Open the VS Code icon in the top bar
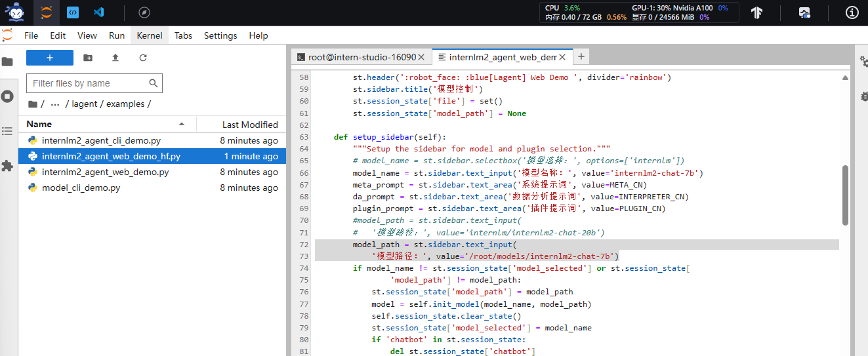Image resolution: width=868 pixels, height=356 pixels. pyautogui.click(x=99, y=12)
